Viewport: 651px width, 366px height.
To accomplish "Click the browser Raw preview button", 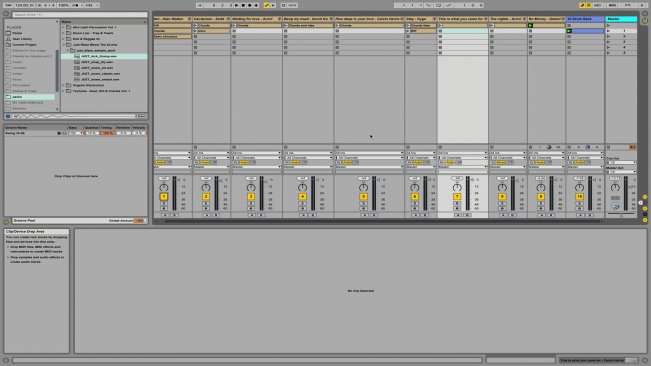I will click(x=141, y=116).
